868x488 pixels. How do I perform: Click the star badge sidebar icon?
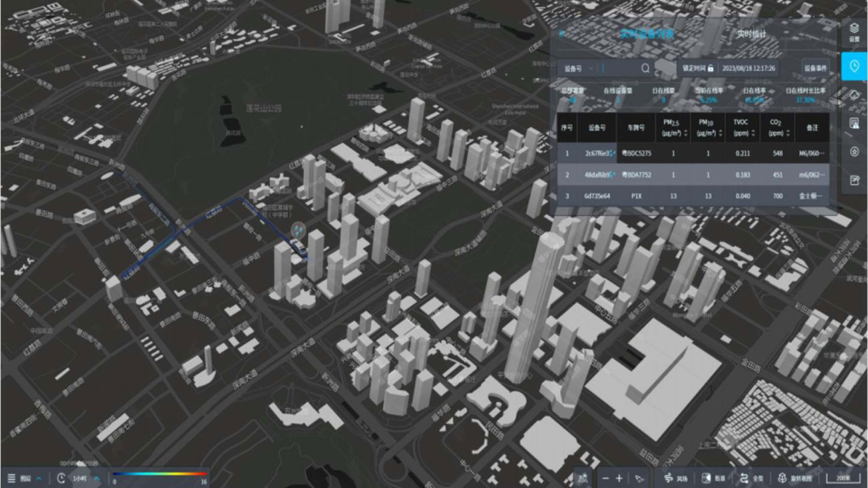click(854, 152)
